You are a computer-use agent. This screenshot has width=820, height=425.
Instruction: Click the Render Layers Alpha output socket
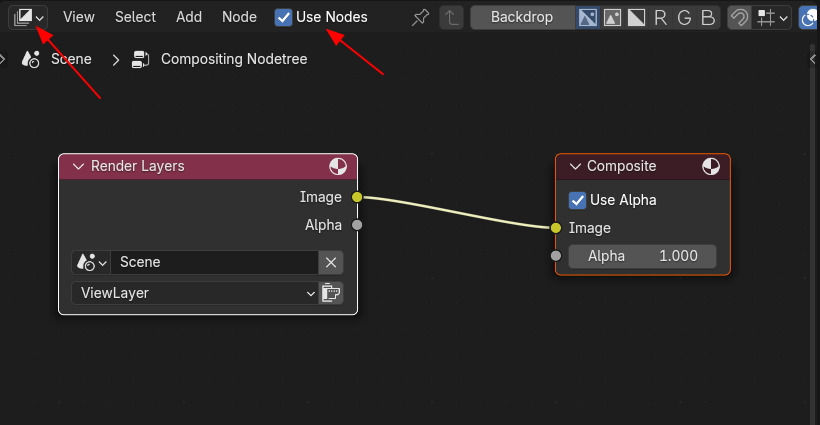[x=357, y=225]
